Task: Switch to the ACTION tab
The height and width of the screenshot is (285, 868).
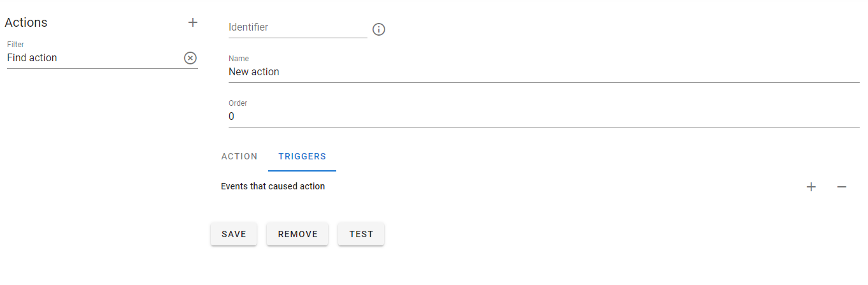Action: tap(239, 156)
